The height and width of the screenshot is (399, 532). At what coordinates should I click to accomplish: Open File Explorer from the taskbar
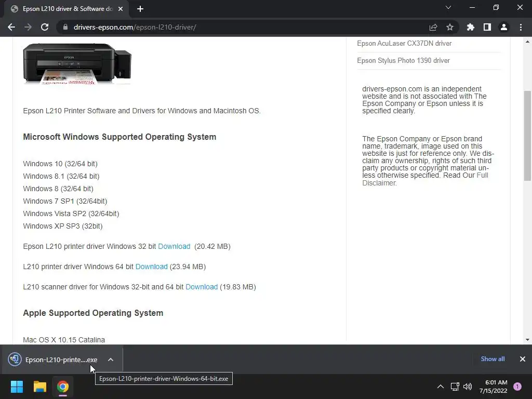(39, 387)
